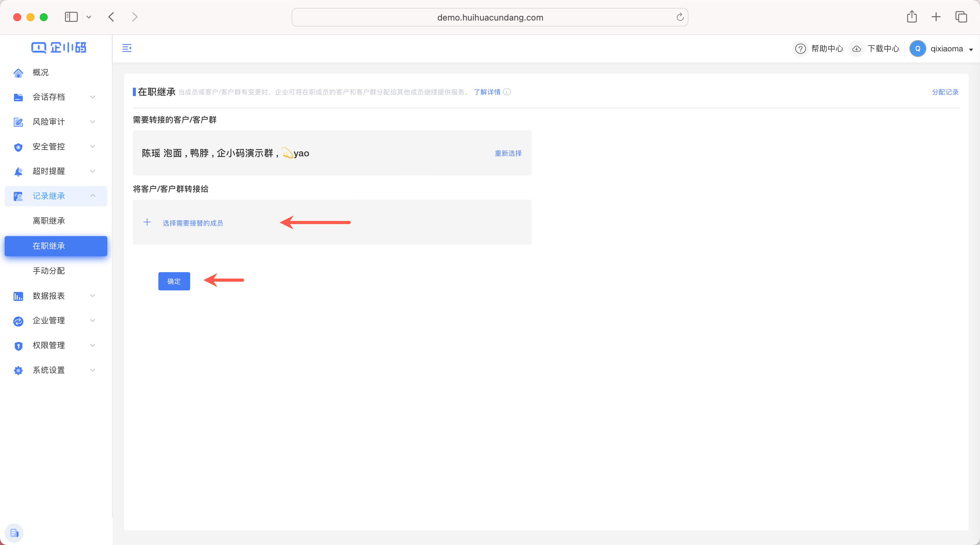Viewport: 980px width, 545px height.
Task: Click the qixiaoma username text
Action: (x=947, y=49)
